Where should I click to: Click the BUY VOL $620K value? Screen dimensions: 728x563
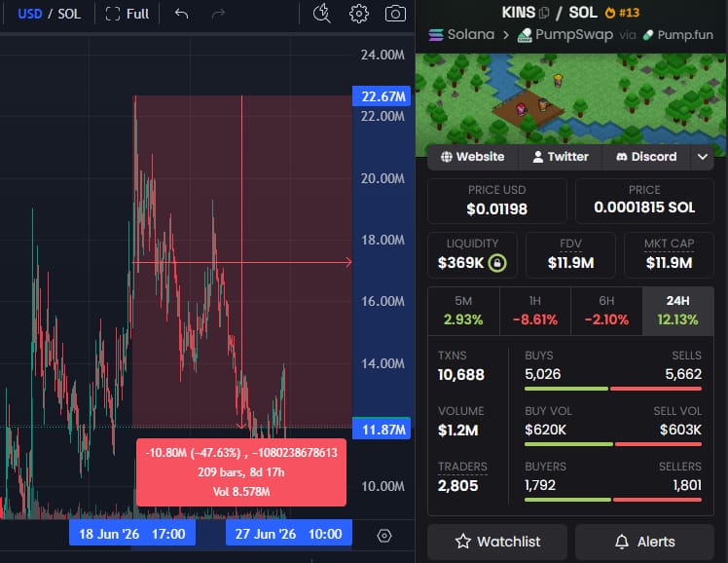[546, 430]
